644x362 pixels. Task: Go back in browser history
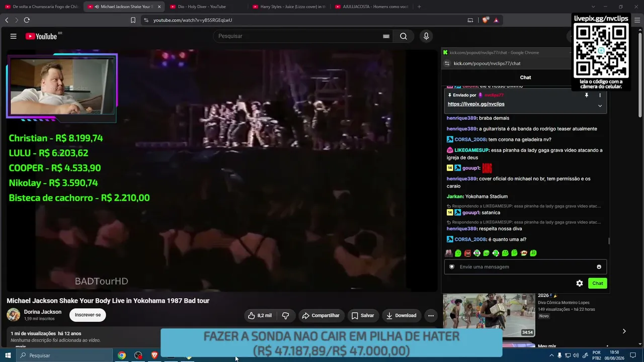pos(7,20)
